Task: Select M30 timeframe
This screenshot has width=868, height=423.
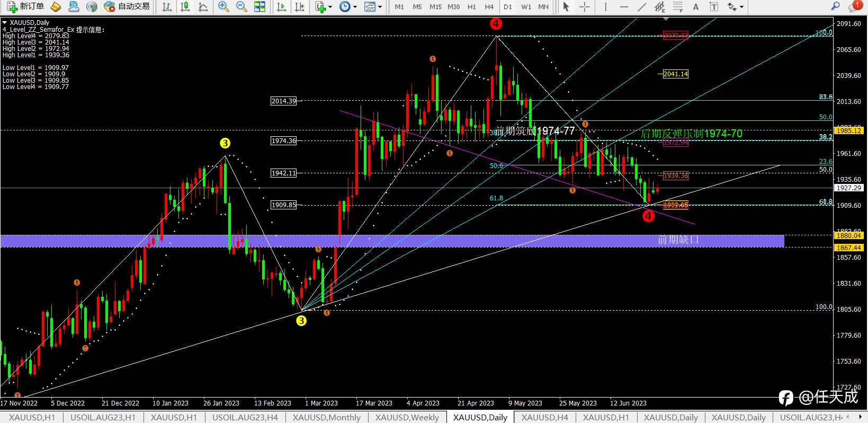Action: (x=453, y=7)
